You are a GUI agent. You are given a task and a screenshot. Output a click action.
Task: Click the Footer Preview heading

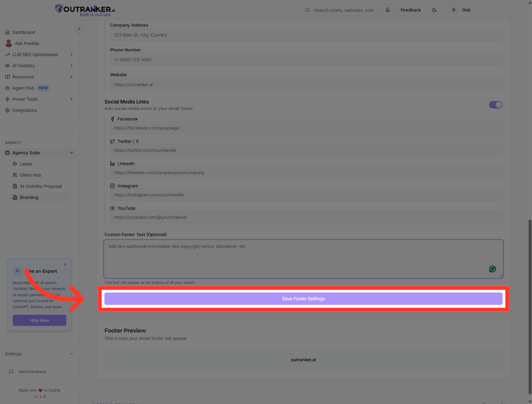point(125,331)
